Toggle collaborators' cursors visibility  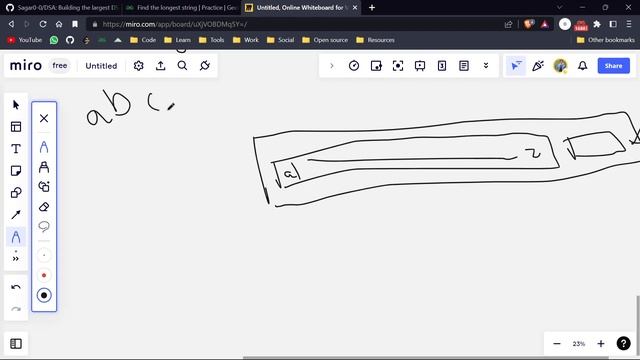(x=516, y=66)
